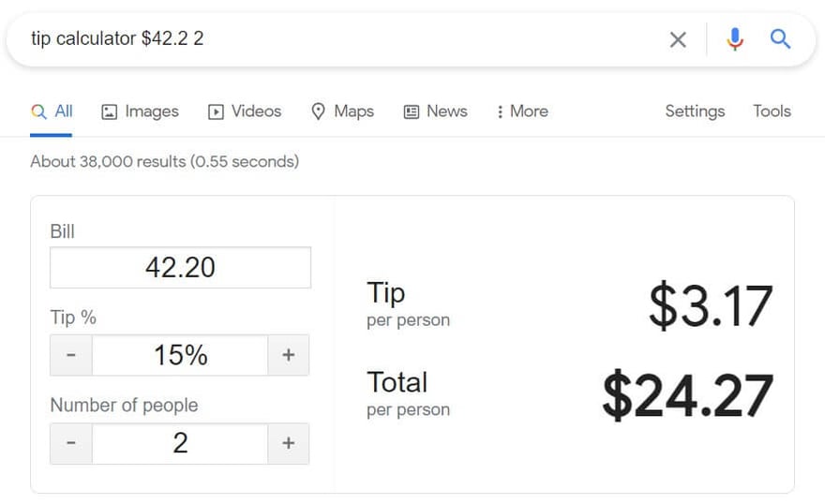
Task: Expand the More search options menu
Action: pyautogui.click(x=522, y=111)
